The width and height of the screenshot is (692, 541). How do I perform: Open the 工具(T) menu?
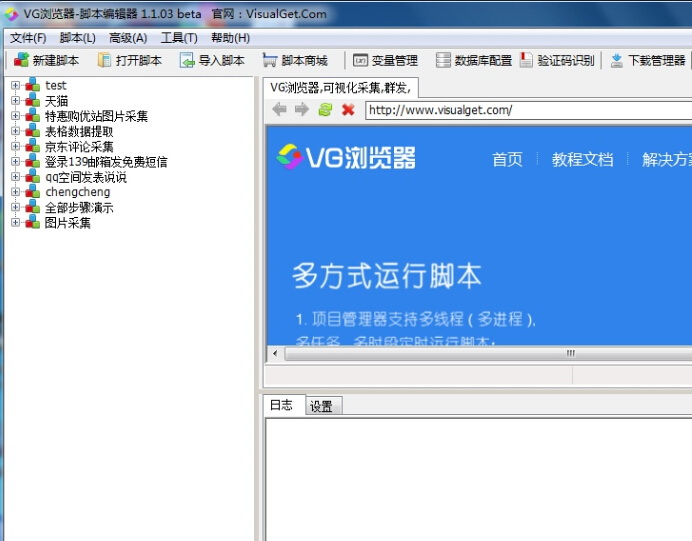(x=179, y=38)
